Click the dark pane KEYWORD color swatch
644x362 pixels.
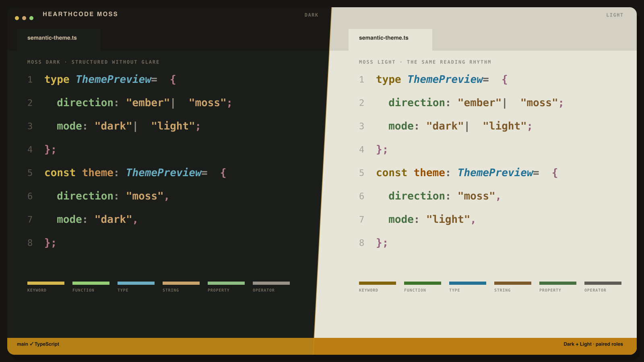[46, 283]
